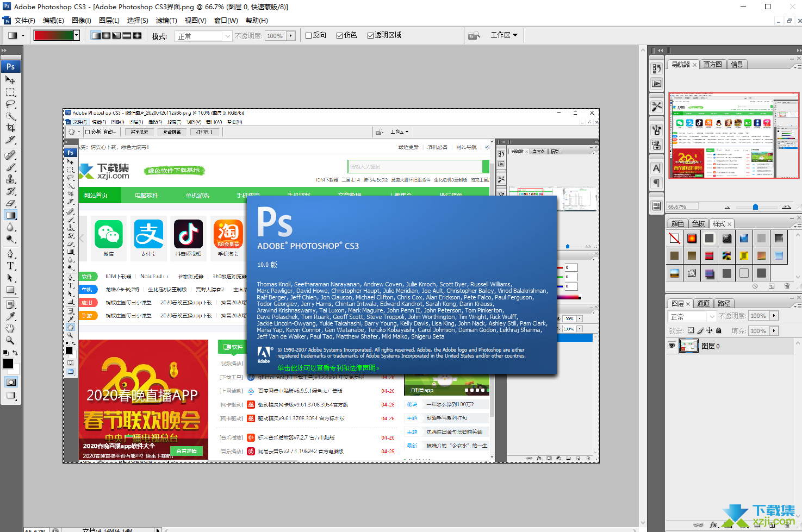Enable the 反向 checkbox
Image resolution: width=802 pixels, height=532 pixels.
tap(308, 35)
